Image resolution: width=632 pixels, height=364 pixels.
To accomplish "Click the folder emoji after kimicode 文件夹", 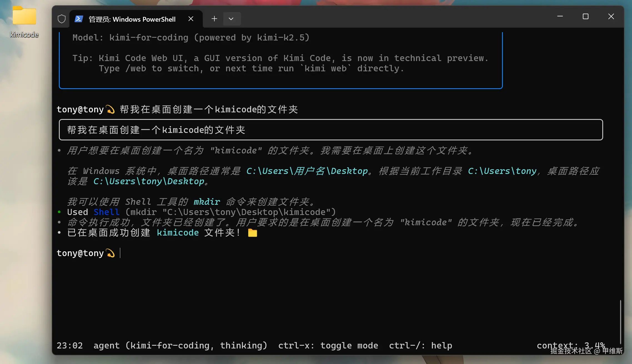I will click(252, 233).
